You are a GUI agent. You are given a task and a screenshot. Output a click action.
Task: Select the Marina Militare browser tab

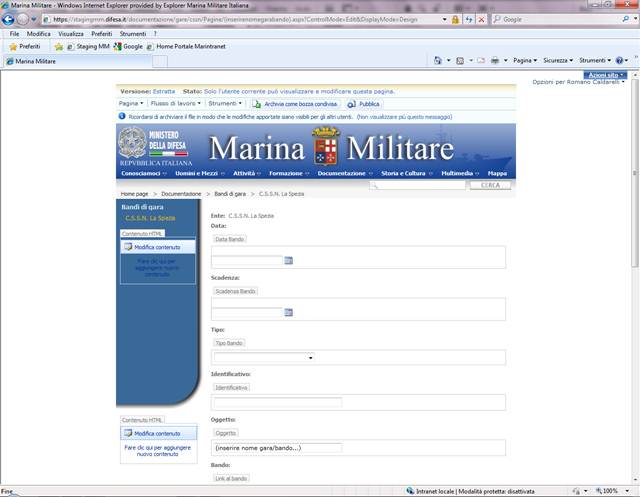point(78,61)
